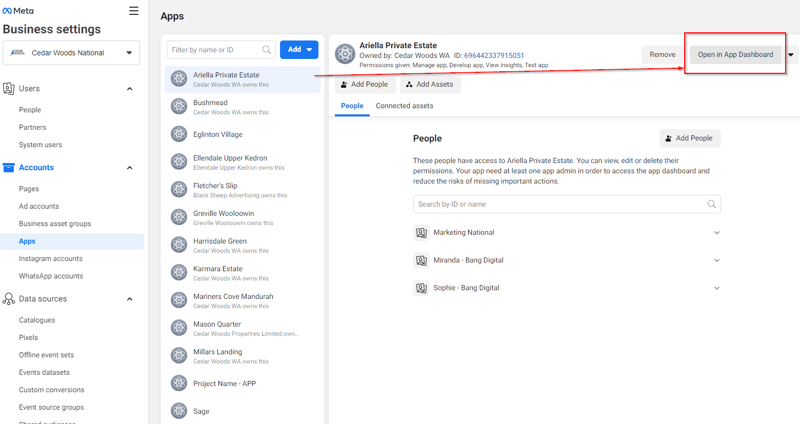Image resolution: width=800 pixels, height=424 pixels.
Task: Click the Filter by name or ID field
Action: pyautogui.click(x=221, y=49)
